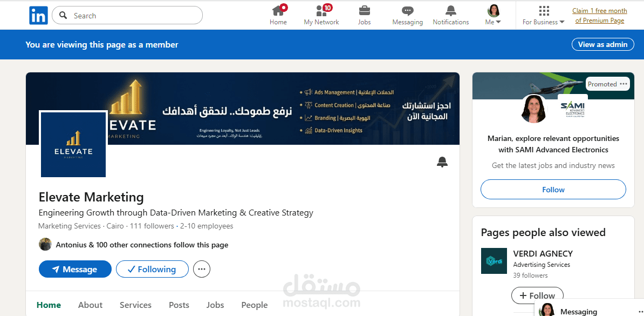Click the 2-10 employees link
The image size is (644, 316).
pos(207,226)
